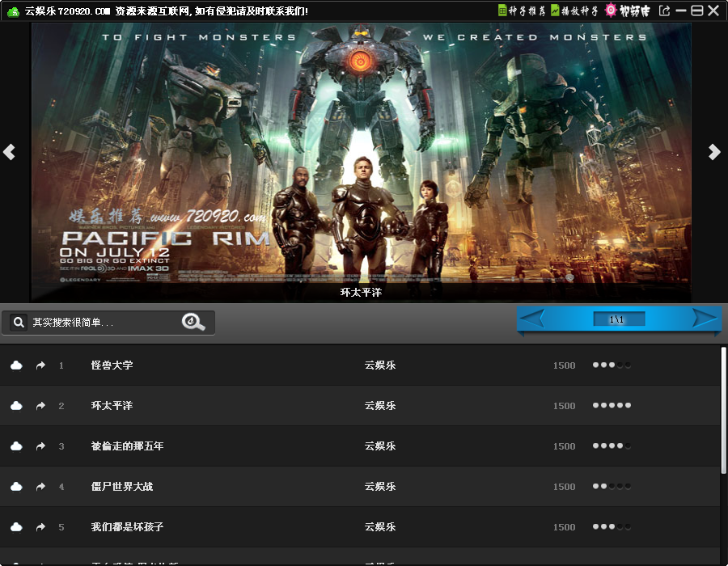Click the search submit magnifier button
Viewport: 728px width, 566px height.
point(193,322)
